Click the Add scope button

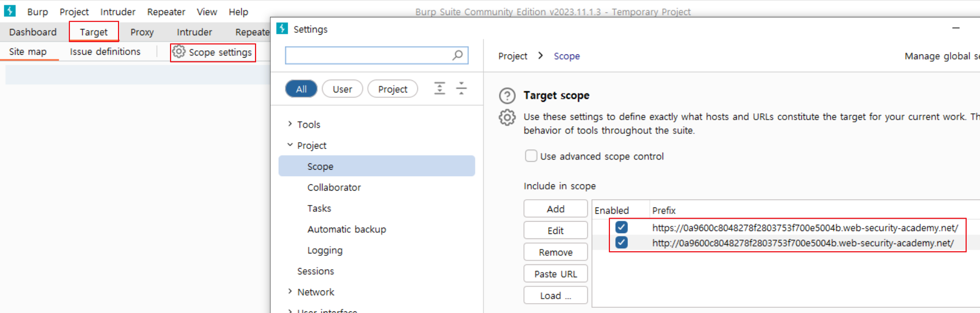(556, 208)
